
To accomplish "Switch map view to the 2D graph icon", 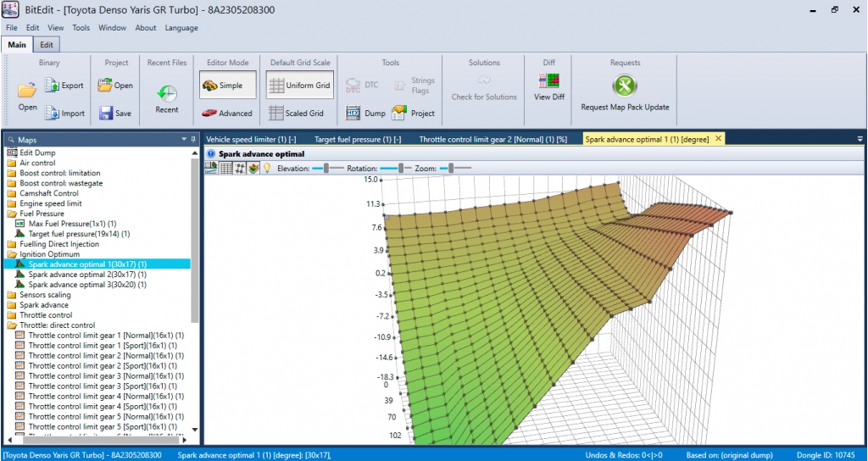I will pyautogui.click(x=211, y=168).
